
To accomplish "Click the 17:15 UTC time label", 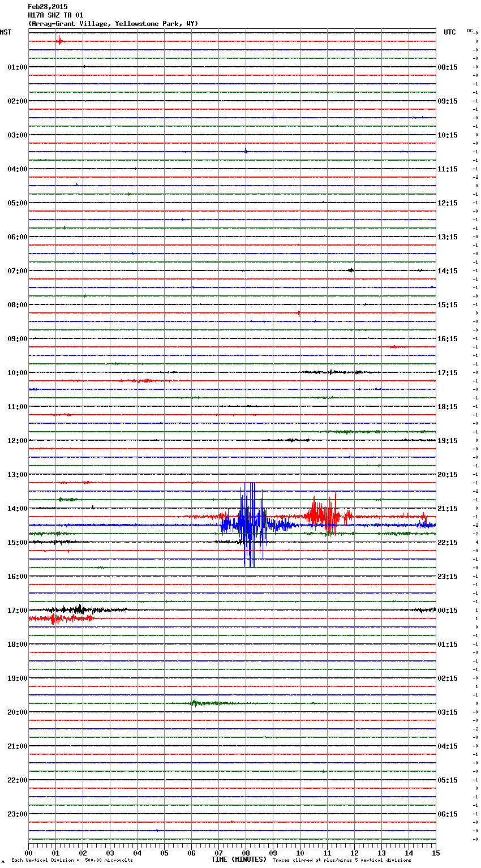I will point(448,373).
